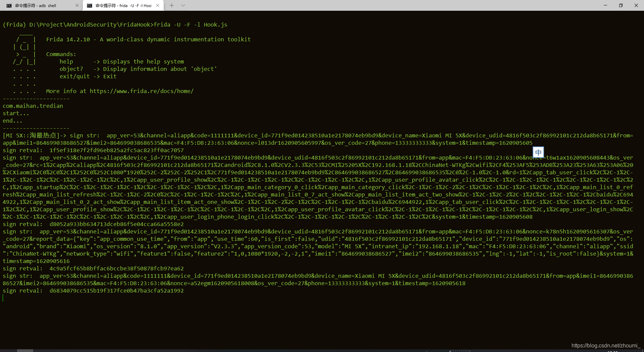
Task: Click the Chinese IME indicator badge
Action: tap(538, 152)
